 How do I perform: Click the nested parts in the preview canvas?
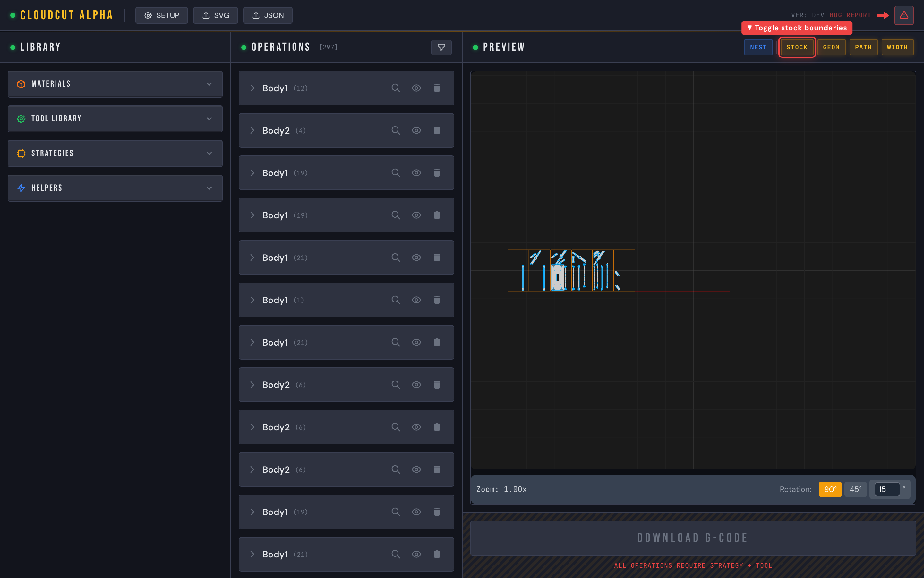(571, 270)
